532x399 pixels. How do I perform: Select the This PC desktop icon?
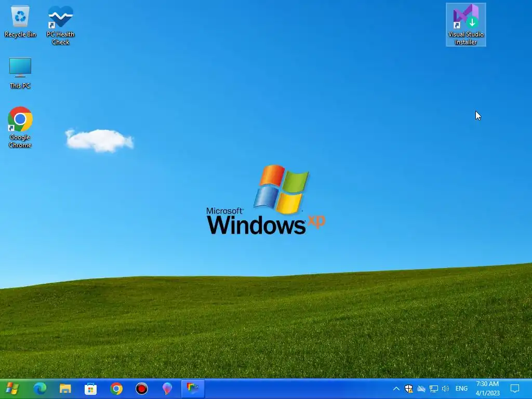(20, 73)
